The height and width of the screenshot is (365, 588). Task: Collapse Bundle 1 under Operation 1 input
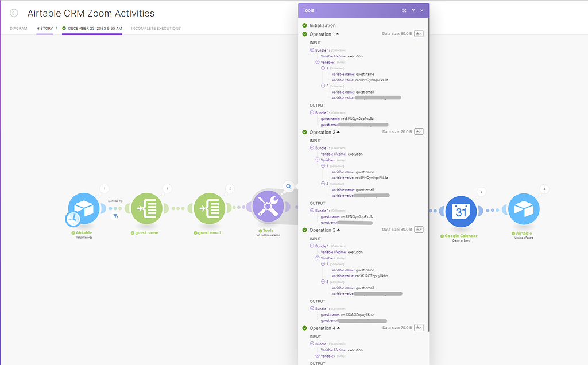point(312,50)
